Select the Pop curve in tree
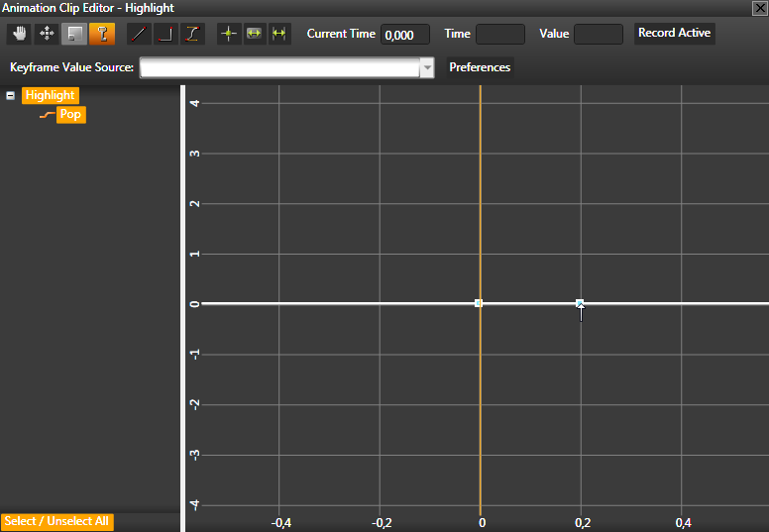The height and width of the screenshot is (532, 769). tap(70, 115)
